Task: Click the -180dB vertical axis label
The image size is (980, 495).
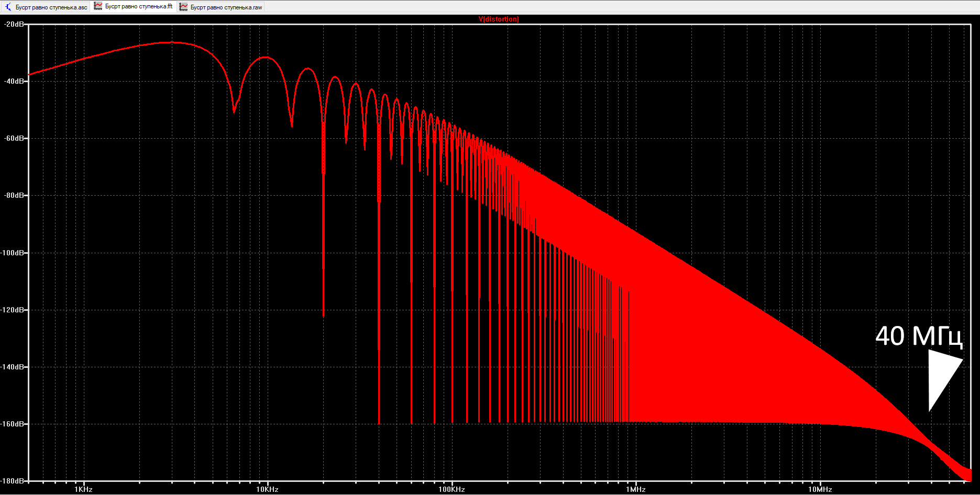Action: click(13, 480)
